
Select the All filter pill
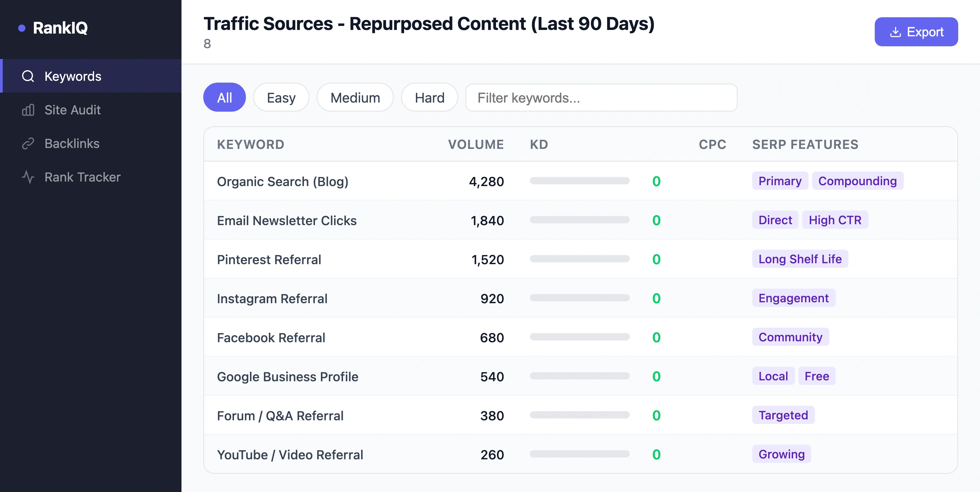pos(224,97)
